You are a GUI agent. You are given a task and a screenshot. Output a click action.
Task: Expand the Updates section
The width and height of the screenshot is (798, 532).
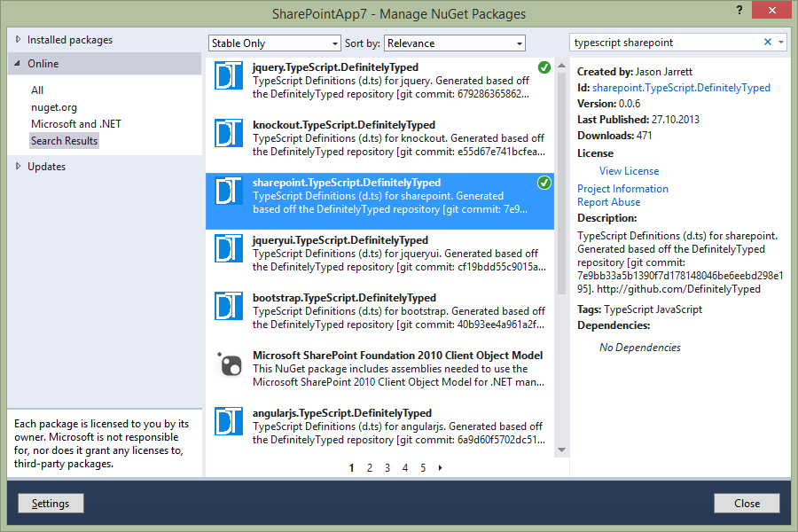20,167
